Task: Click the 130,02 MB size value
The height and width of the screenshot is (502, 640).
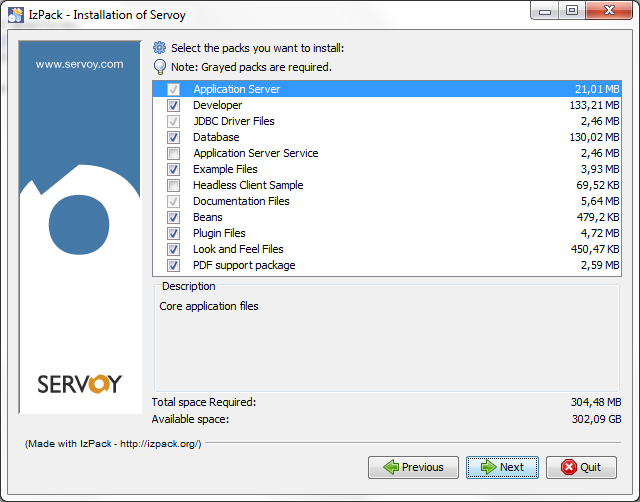Action: 594,137
